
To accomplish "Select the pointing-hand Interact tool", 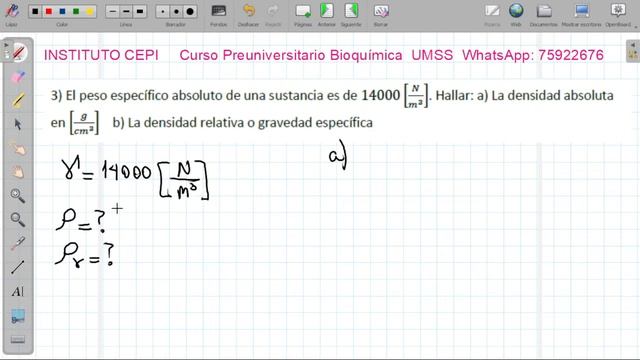I will [18, 149].
